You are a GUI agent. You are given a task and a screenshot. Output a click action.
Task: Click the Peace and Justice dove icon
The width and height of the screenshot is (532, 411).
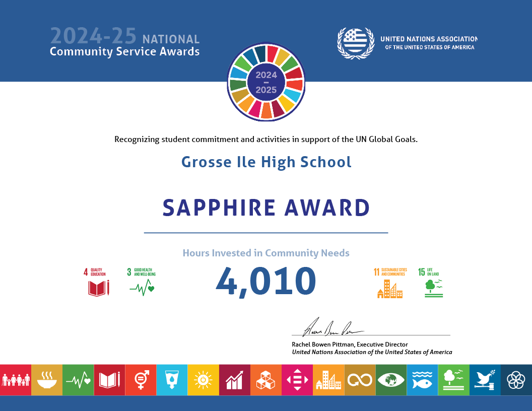coord(485,380)
